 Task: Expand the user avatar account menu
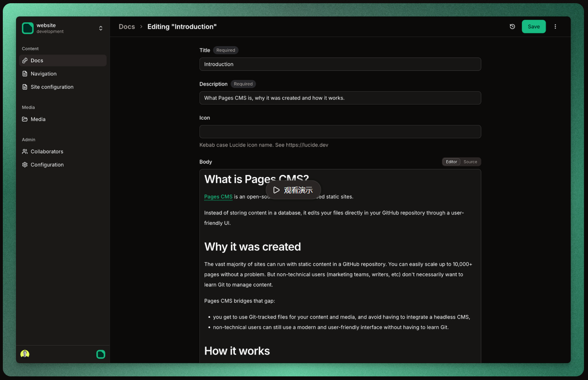[x=25, y=353]
